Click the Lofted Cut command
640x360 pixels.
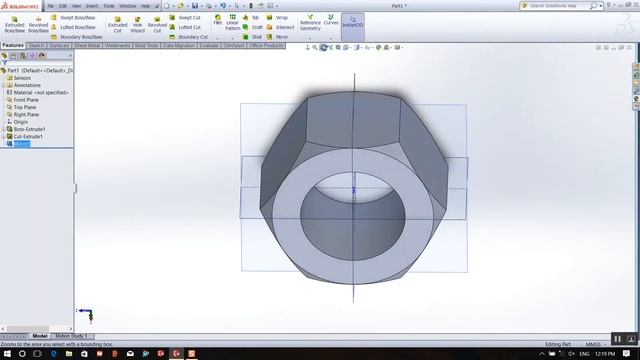point(185,27)
